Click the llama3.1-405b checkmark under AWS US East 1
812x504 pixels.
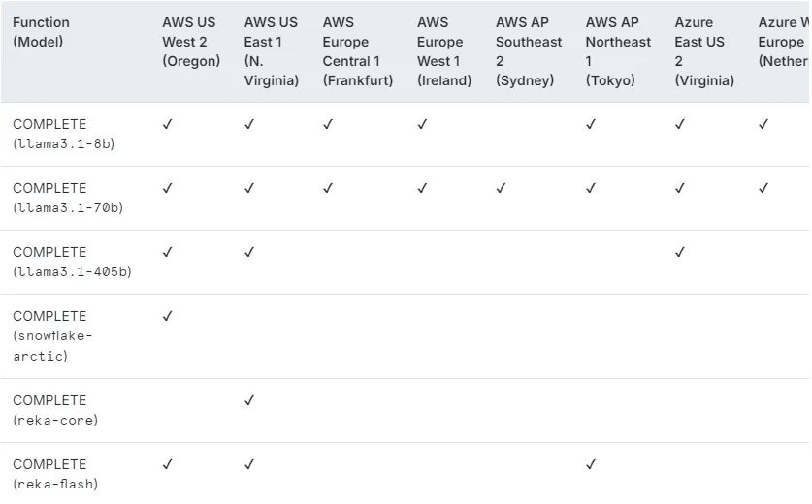249,252
